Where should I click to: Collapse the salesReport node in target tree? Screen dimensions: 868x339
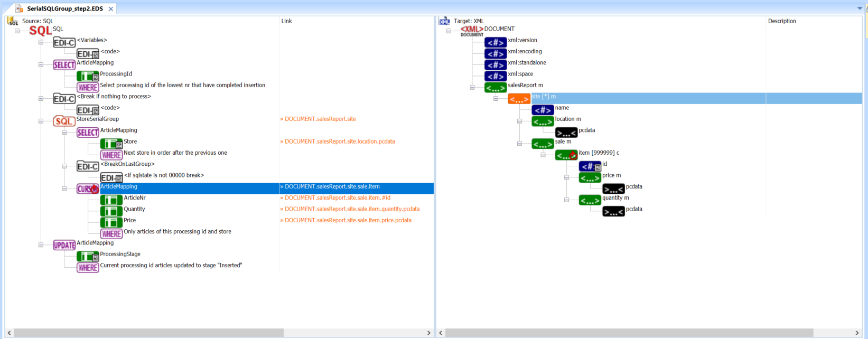(472, 87)
